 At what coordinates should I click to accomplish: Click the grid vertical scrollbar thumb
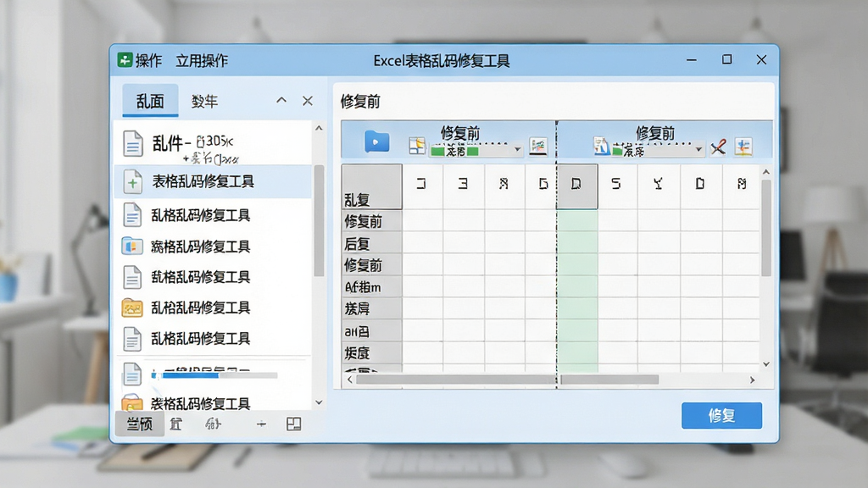(x=766, y=227)
